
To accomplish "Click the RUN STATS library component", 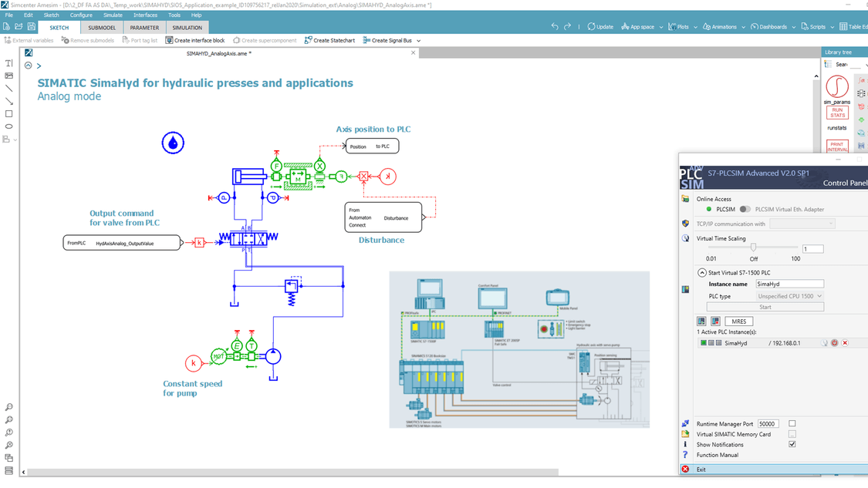I will (837, 113).
